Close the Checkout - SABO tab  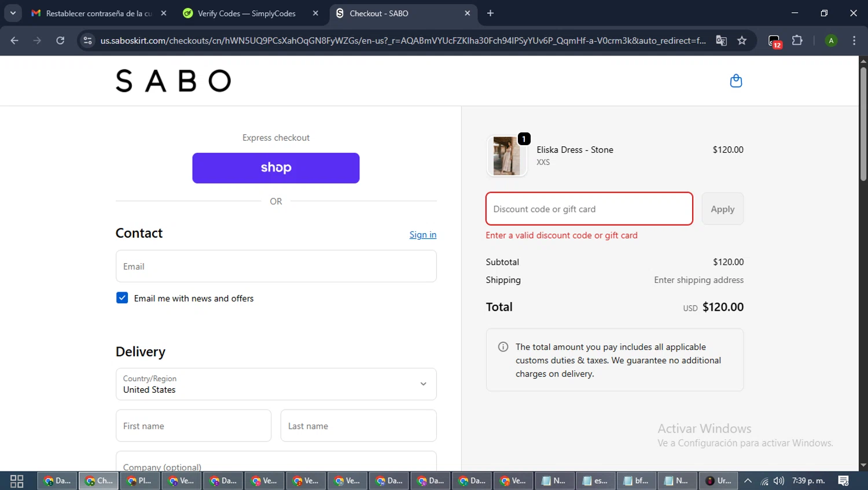point(468,13)
